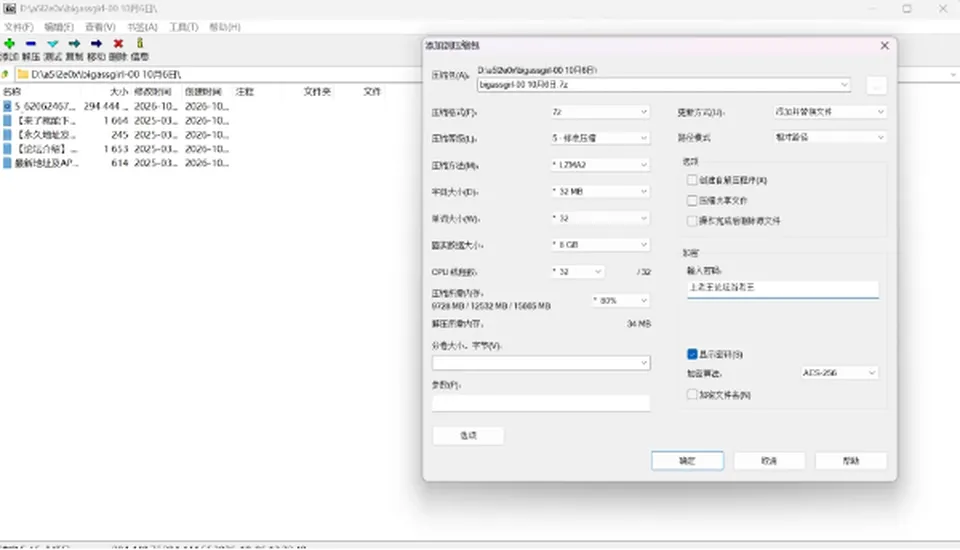The height and width of the screenshot is (550, 960).
Task: Click file icon of the 1 664 size row
Action: click(x=7, y=121)
